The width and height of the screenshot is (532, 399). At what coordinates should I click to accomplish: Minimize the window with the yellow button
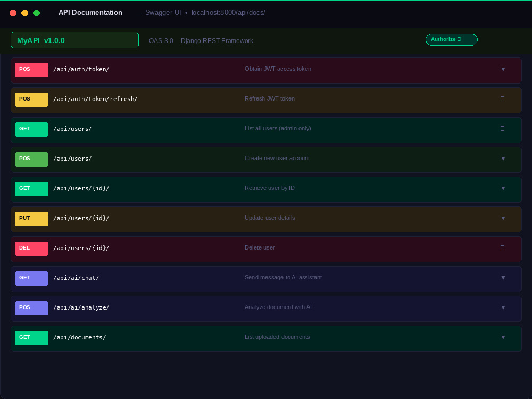[25, 13]
